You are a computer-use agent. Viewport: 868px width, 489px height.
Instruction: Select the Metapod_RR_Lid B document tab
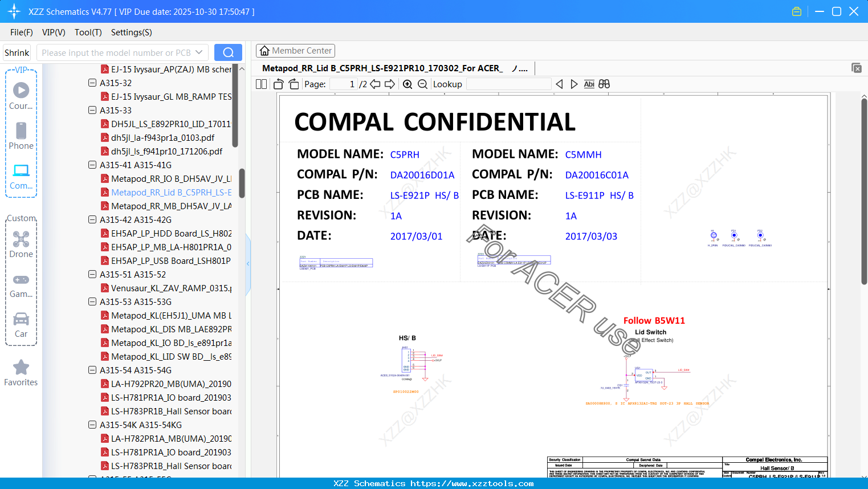click(x=395, y=68)
